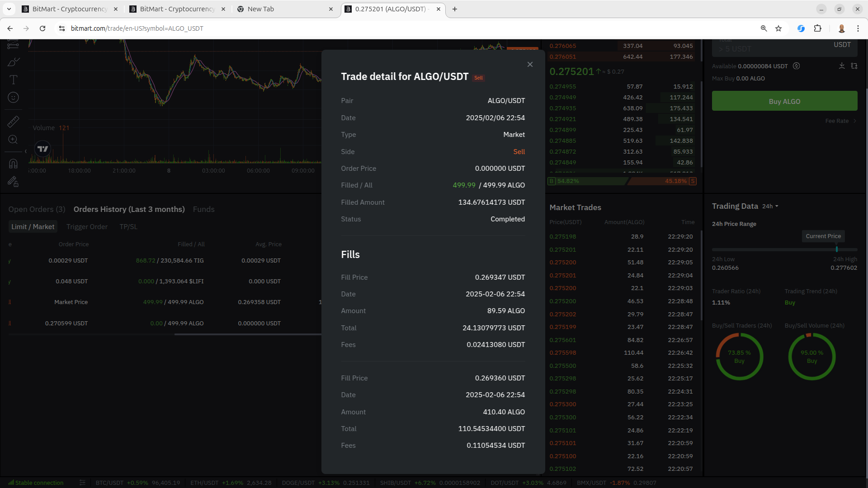
Task: Collapse the chart drawing toolbar arrow
Action: coord(26,151)
